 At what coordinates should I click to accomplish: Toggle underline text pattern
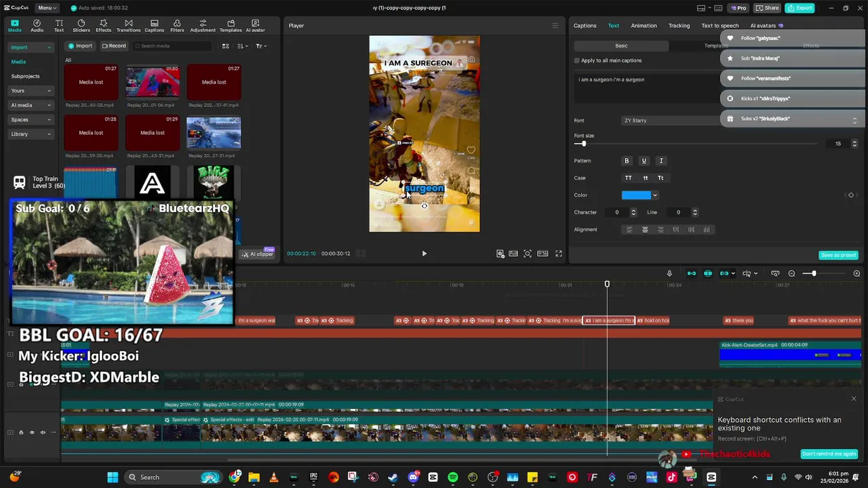click(x=644, y=161)
